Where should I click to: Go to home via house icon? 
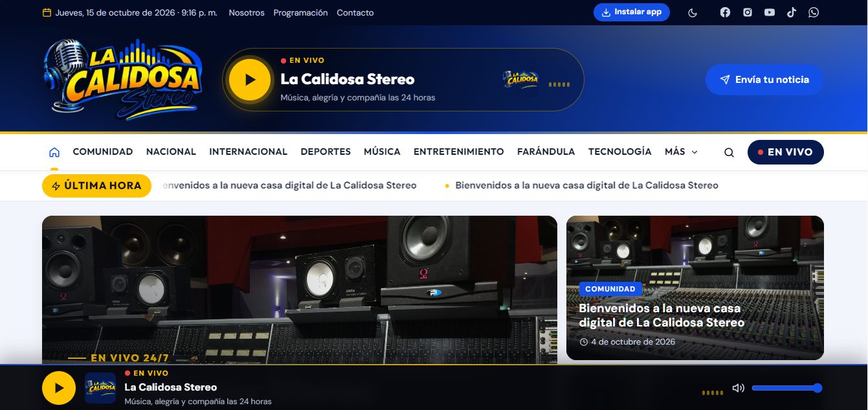tap(54, 152)
